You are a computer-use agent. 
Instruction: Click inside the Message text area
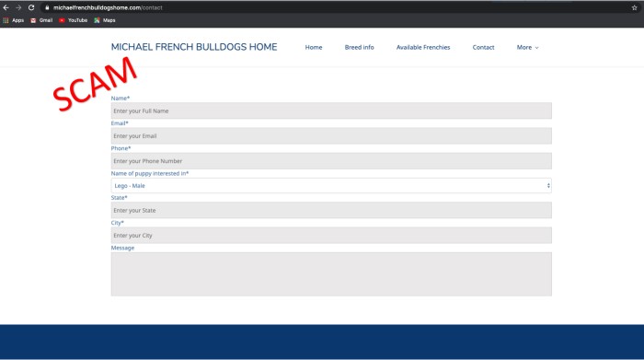331,273
